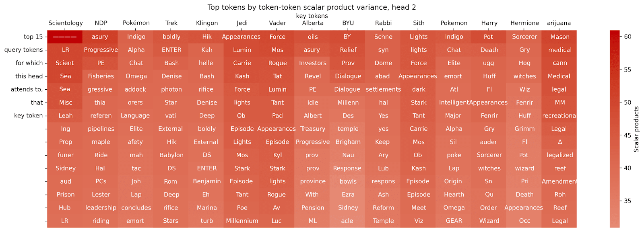Viewport: 644px width, 232px height.
Task: Click the Intelligent cell in Pokemon column
Action: (x=454, y=103)
